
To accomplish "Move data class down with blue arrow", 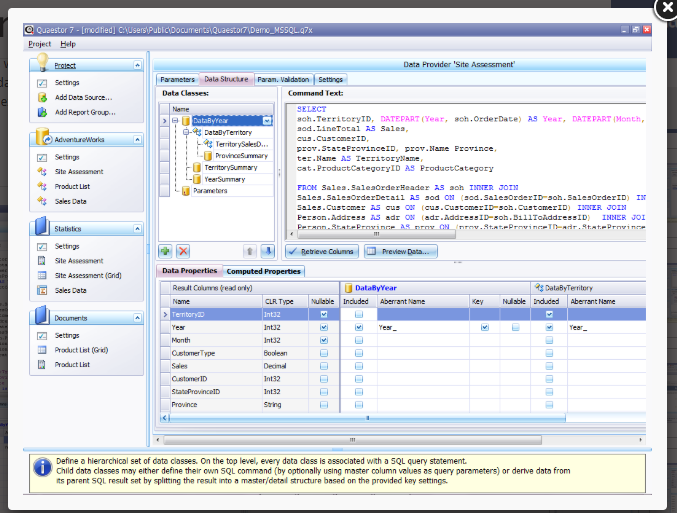I will pyautogui.click(x=268, y=251).
